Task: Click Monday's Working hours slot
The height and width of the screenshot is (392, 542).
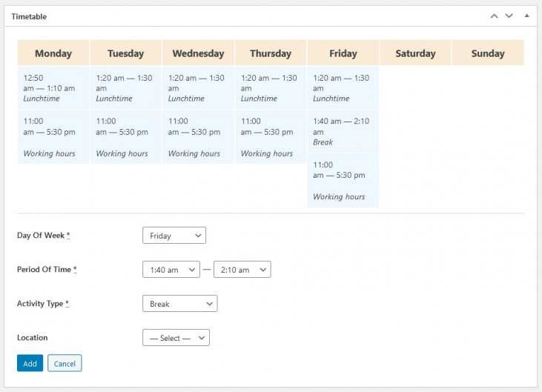Action: [x=53, y=136]
